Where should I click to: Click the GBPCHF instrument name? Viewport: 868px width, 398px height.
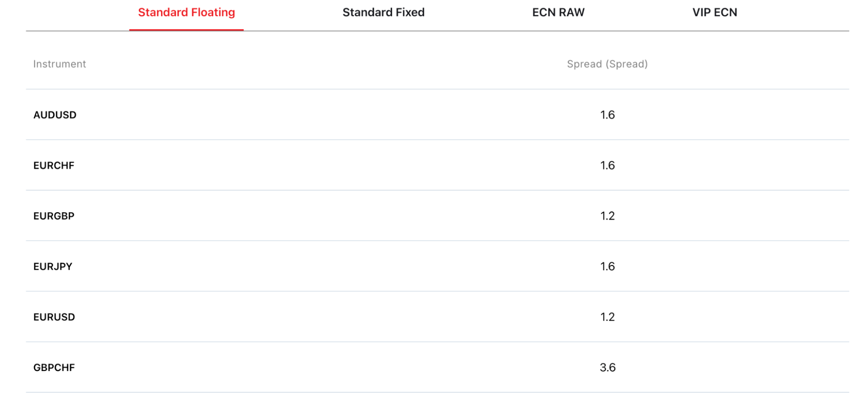(x=54, y=368)
